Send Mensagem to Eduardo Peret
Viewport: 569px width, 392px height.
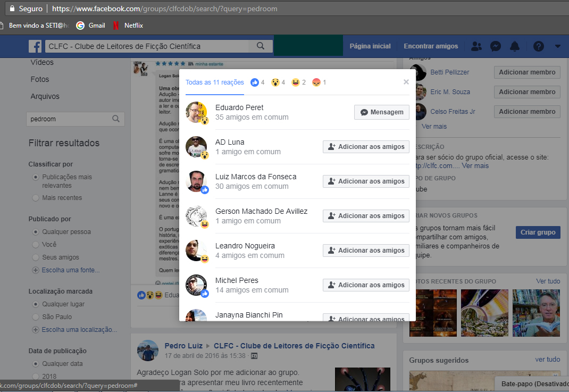coord(382,112)
